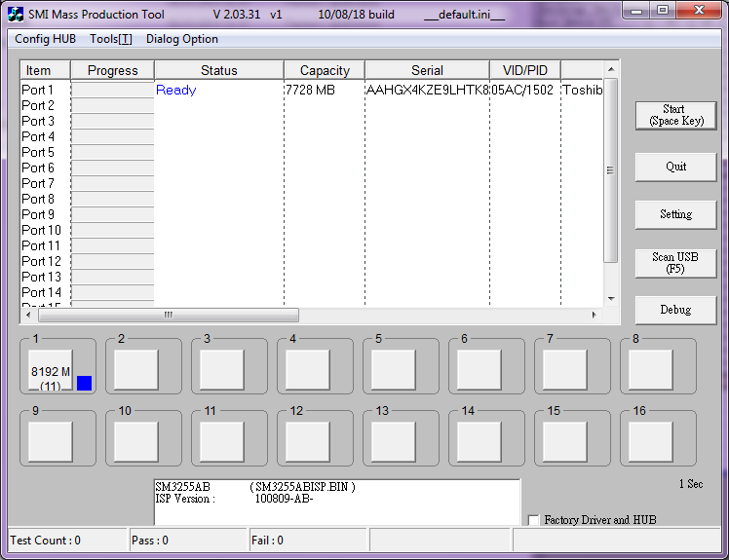Click the empty slot 6 button
Screen dimensions: 729x560
click(479, 370)
